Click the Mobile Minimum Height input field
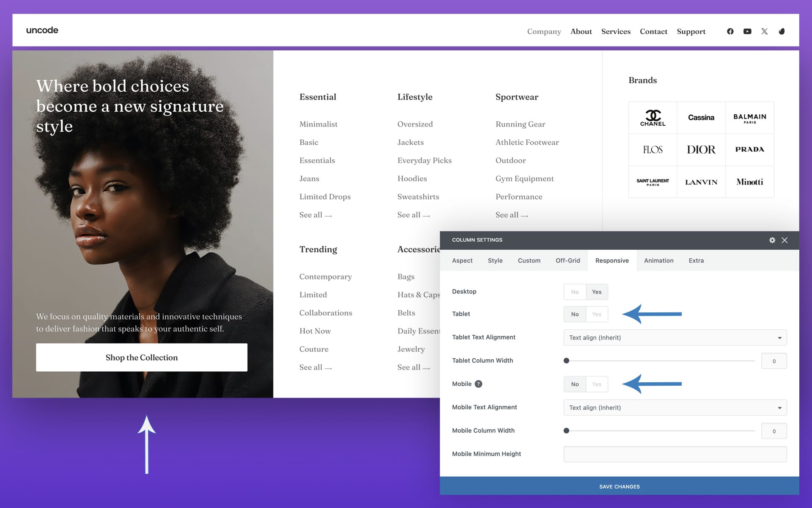The width and height of the screenshot is (812, 508). (x=675, y=454)
